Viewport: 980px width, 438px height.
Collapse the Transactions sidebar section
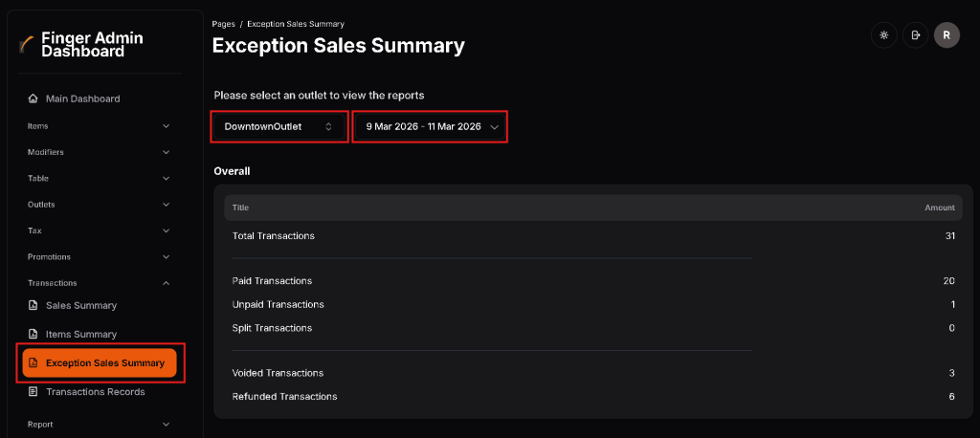click(99, 283)
